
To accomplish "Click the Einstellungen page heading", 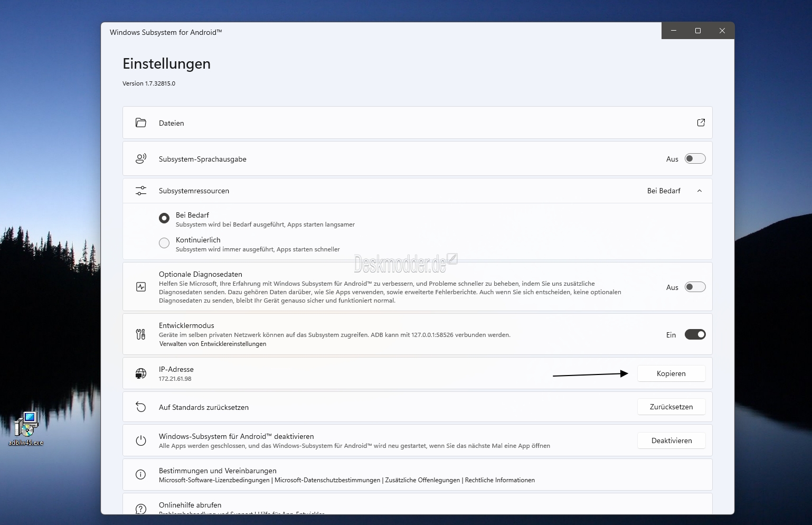I will (167, 63).
